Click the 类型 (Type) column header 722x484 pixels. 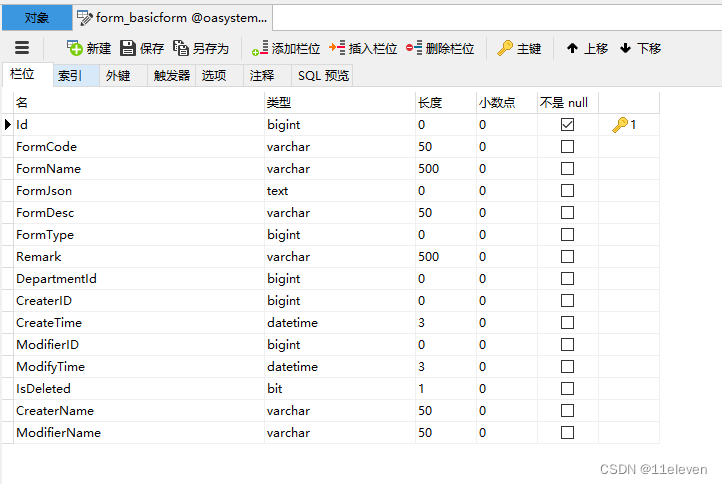click(x=340, y=102)
